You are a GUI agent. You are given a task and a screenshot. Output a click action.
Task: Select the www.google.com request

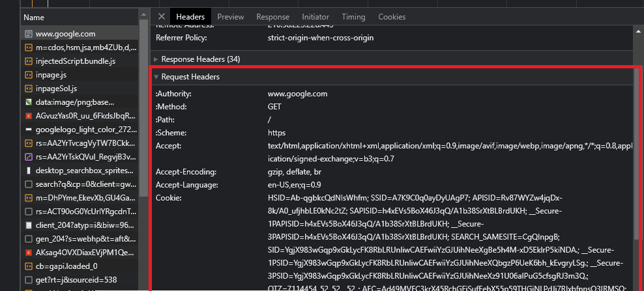80,34
